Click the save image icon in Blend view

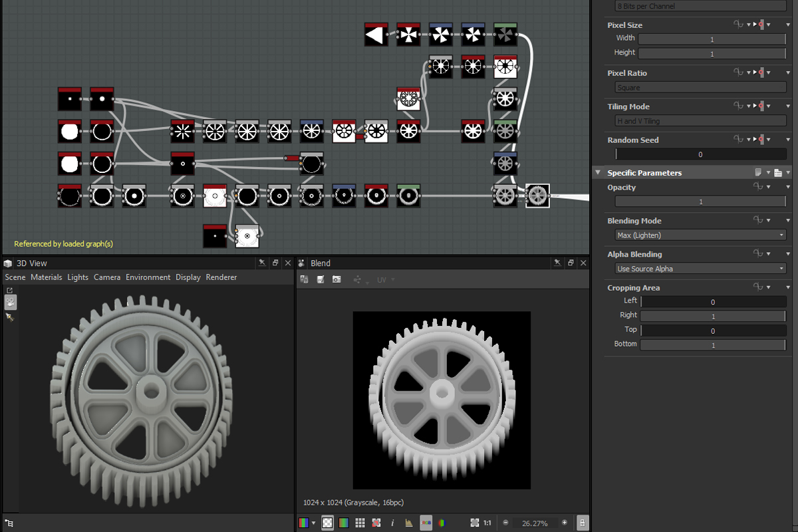click(x=321, y=279)
